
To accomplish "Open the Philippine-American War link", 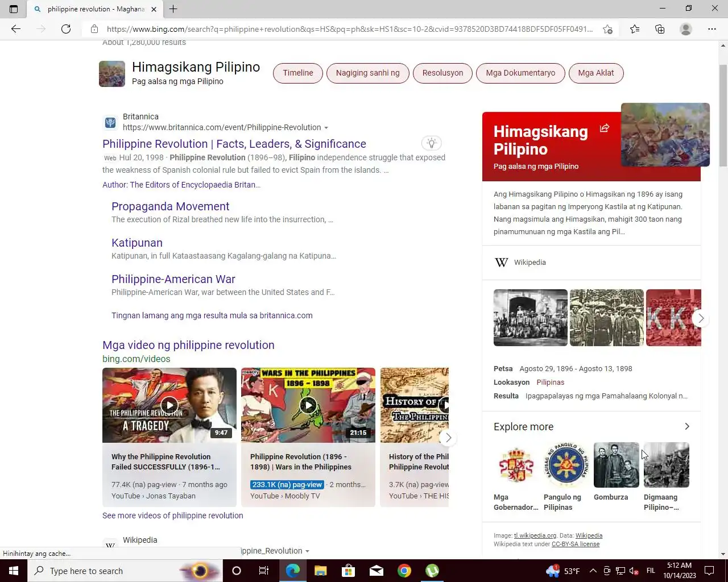I will point(173,279).
